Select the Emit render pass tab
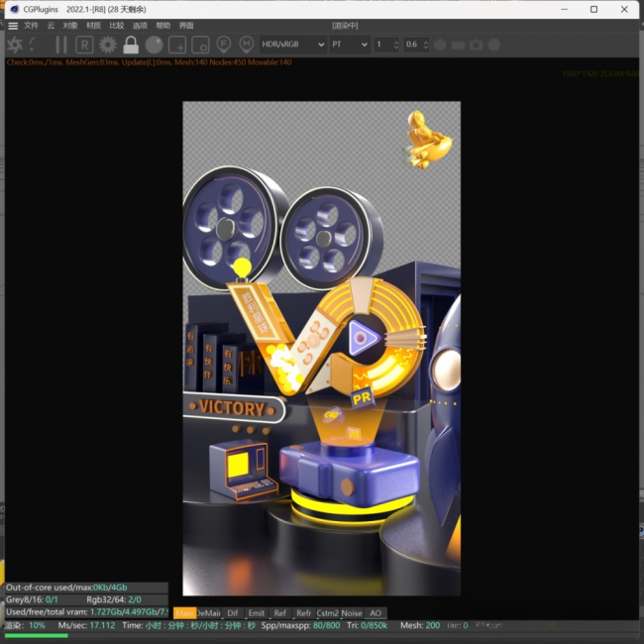The width and height of the screenshot is (644, 644). pyautogui.click(x=257, y=613)
